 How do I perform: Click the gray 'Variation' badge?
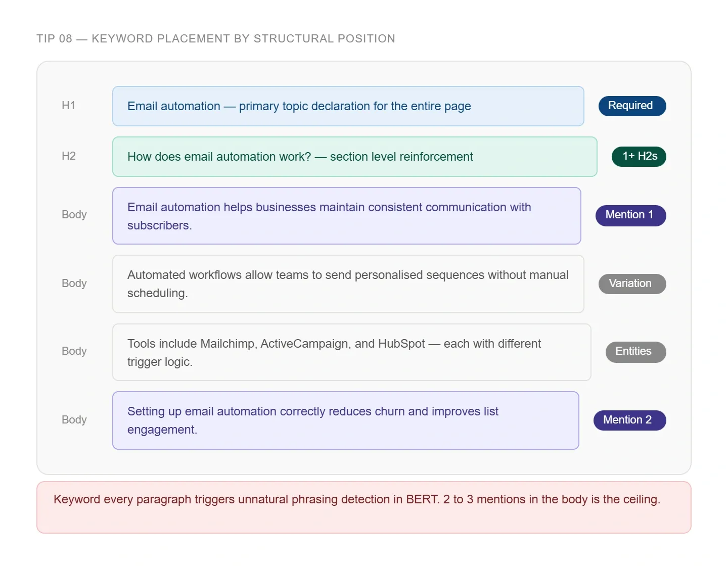coord(632,284)
